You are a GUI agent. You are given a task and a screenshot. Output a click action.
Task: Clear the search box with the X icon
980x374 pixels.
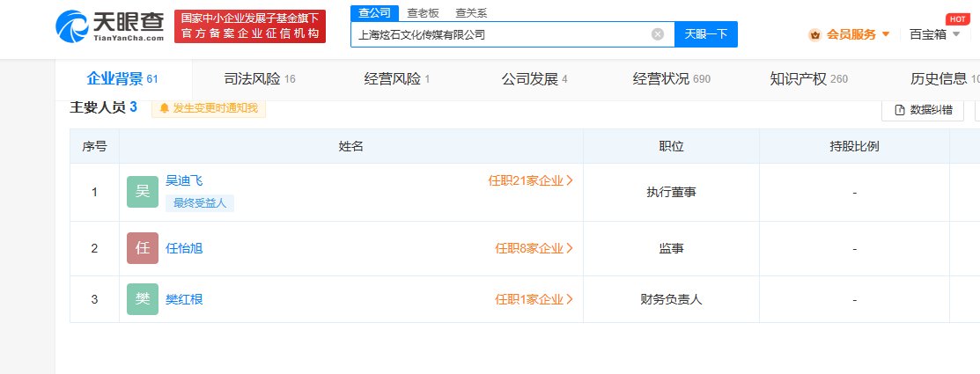point(658,34)
